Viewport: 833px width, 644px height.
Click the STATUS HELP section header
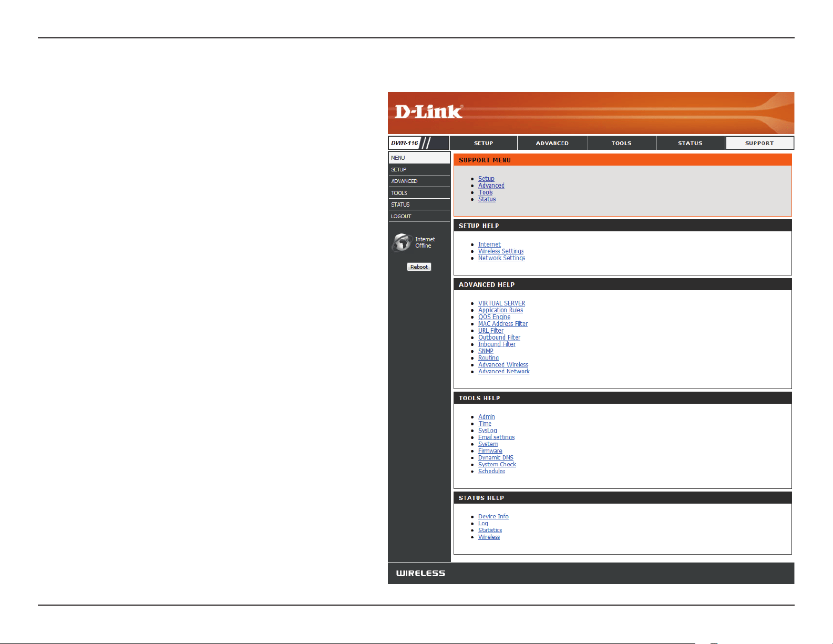[622, 498]
